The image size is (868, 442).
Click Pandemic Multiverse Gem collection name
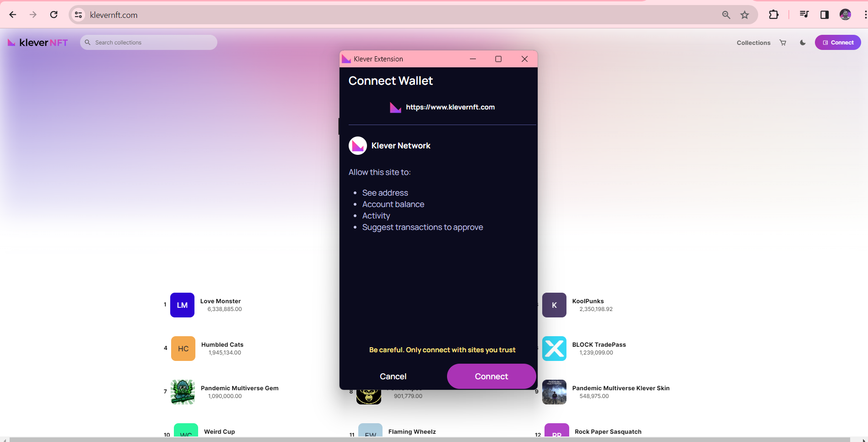pyautogui.click(x=240, y=388)
